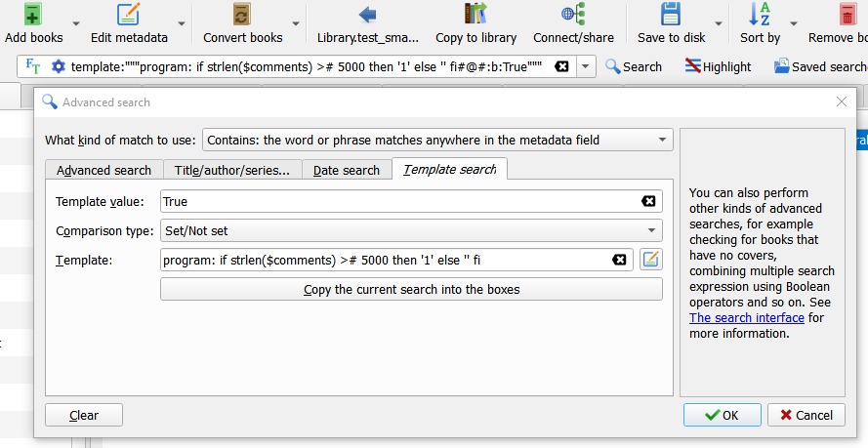This screenshot has height=448, width=868.
Task: Click the Add books icon
Action: click(x=33, y=15)
